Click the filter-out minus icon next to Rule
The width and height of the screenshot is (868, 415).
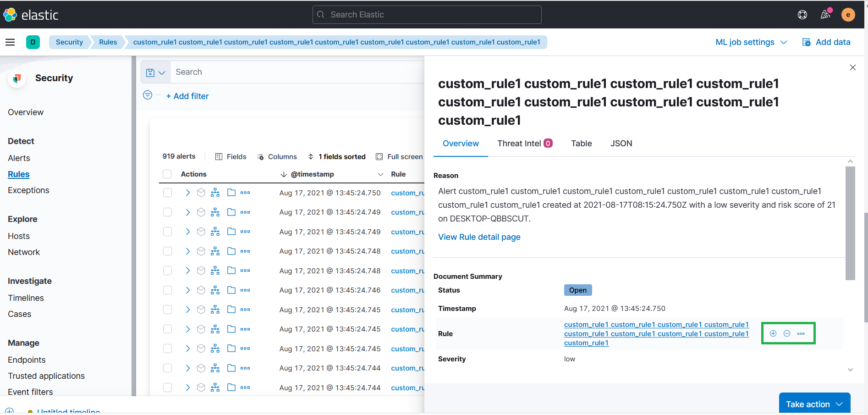[x=787, y=333]
